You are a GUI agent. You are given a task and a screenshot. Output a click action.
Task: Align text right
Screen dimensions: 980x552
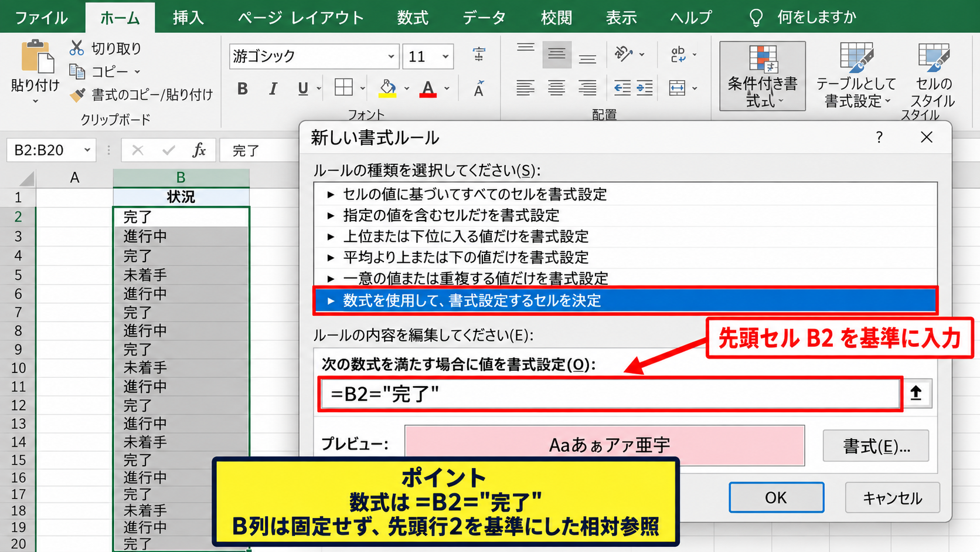[x=587, y=88]
